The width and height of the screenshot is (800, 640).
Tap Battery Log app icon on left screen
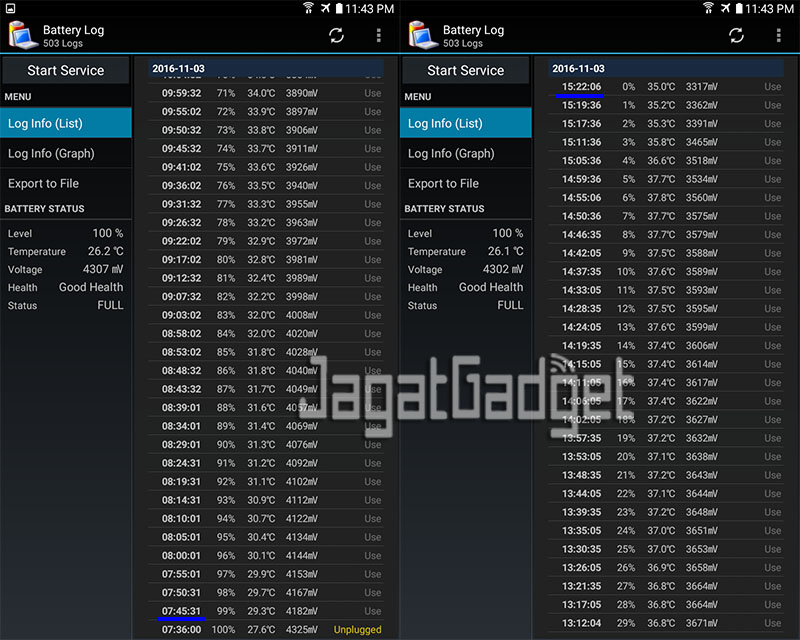(x=21, y=36)
